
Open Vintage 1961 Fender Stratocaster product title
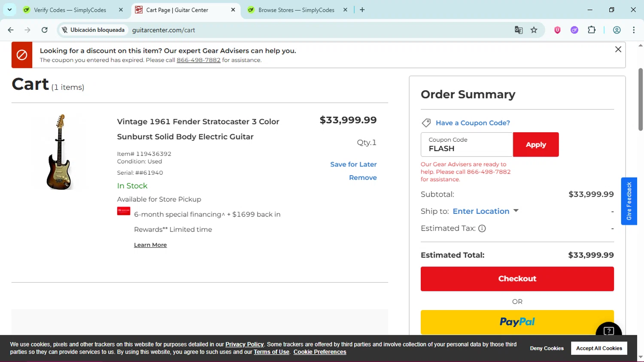pos(198,129)
